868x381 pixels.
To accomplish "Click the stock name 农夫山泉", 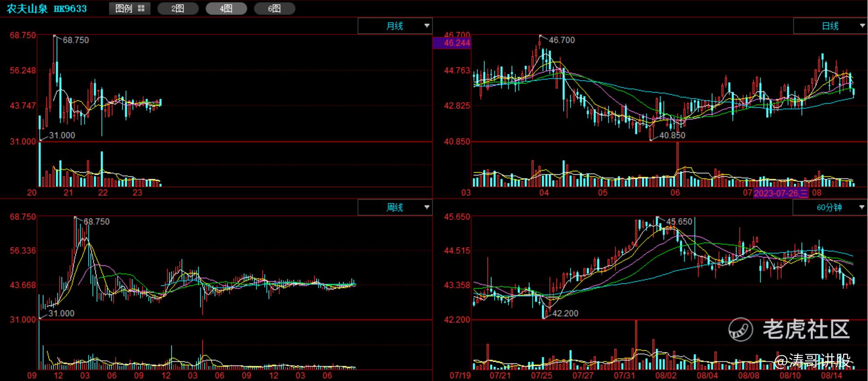I will (x=27, y=9).
